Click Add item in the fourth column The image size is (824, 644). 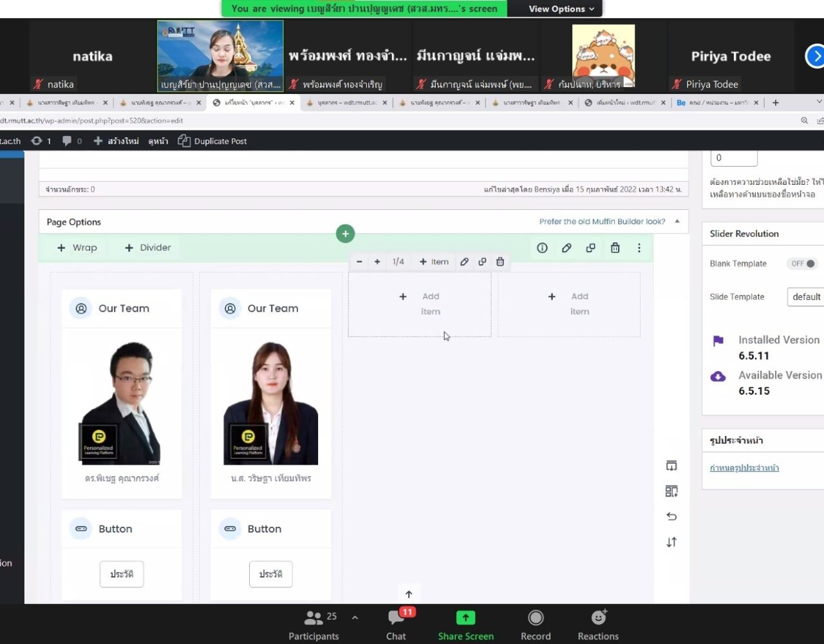click(569, 304)
